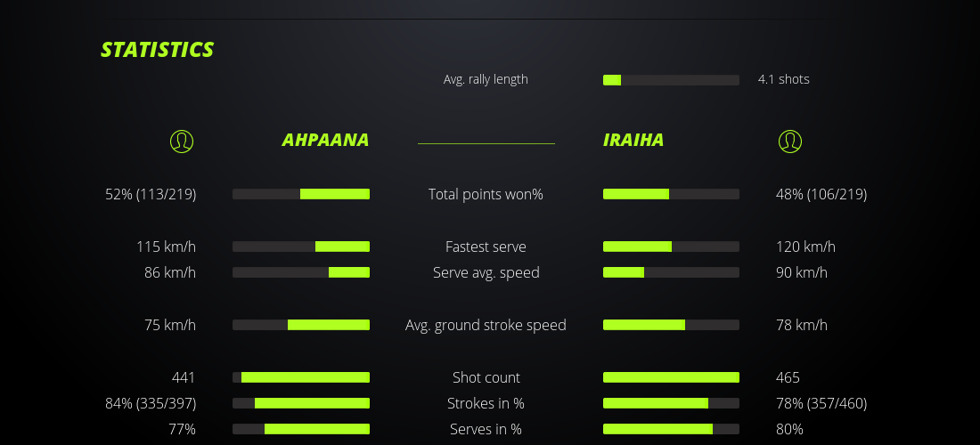This screenshot has width=980, height=445.
Task: Click Ahpaana's fastest serve bar
Action: [x=301, y=247]
